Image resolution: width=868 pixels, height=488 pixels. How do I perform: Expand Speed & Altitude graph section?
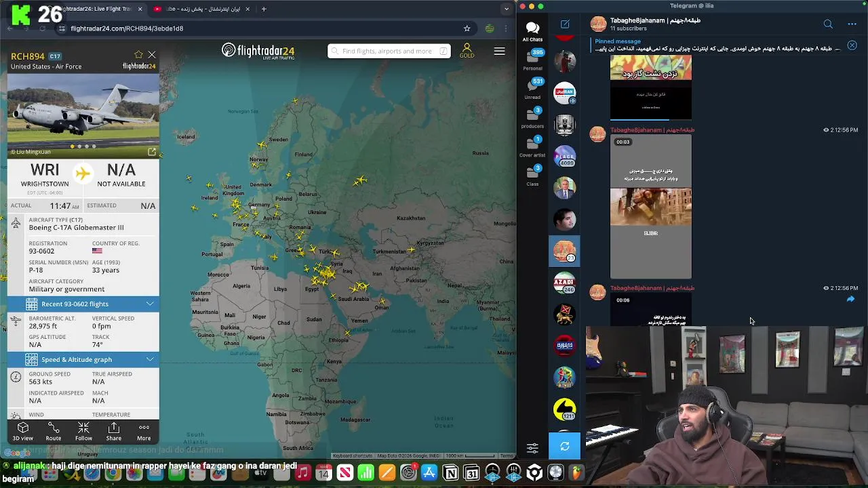(83, 359)
